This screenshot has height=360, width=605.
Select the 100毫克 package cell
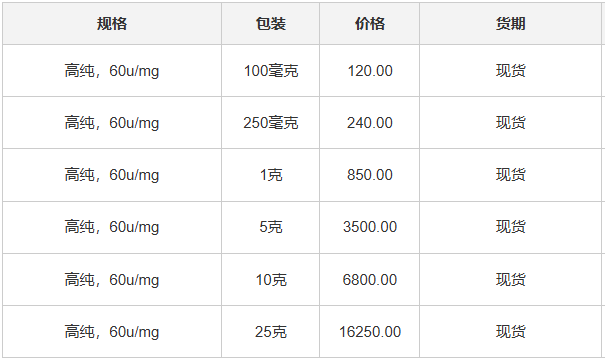(270, 71)
